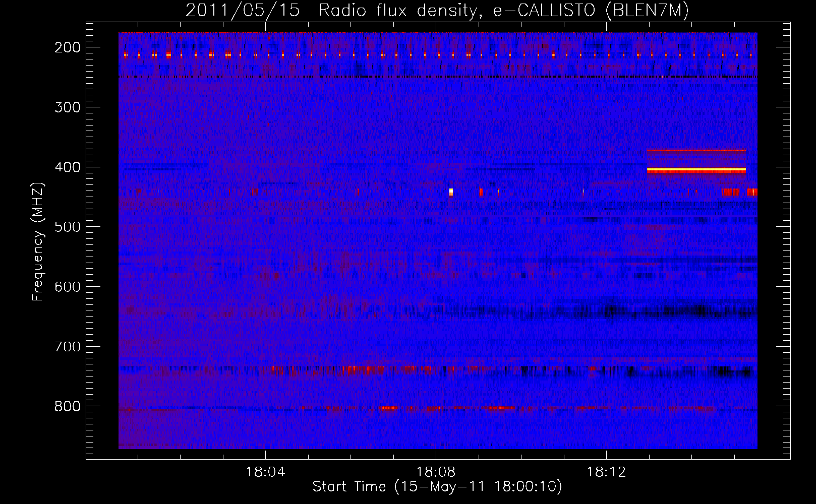816x504 pixels.
Task: Click the 'Frequency (MHZ)' axis label
Action: coord(38,242)
